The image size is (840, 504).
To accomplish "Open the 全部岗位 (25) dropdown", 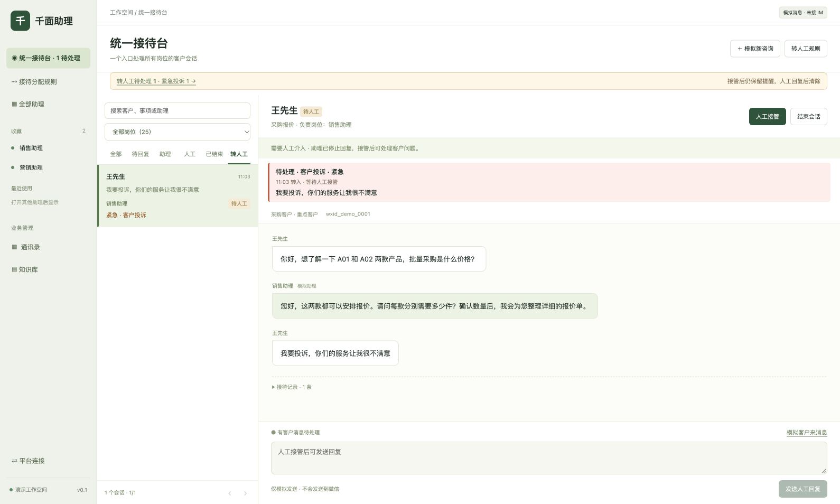I will [x=178, y=132].
